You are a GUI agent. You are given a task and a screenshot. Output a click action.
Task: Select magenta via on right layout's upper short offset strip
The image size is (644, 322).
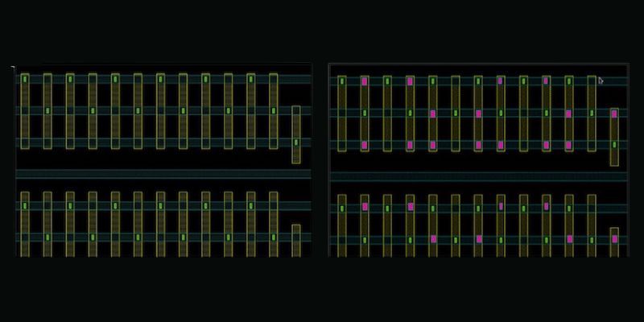coord(614,114)
